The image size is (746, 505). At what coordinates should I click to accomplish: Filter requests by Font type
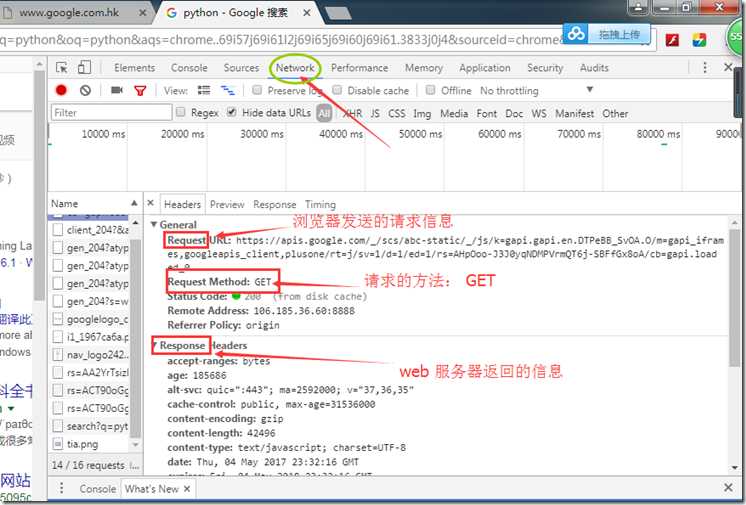click(486, 113)
